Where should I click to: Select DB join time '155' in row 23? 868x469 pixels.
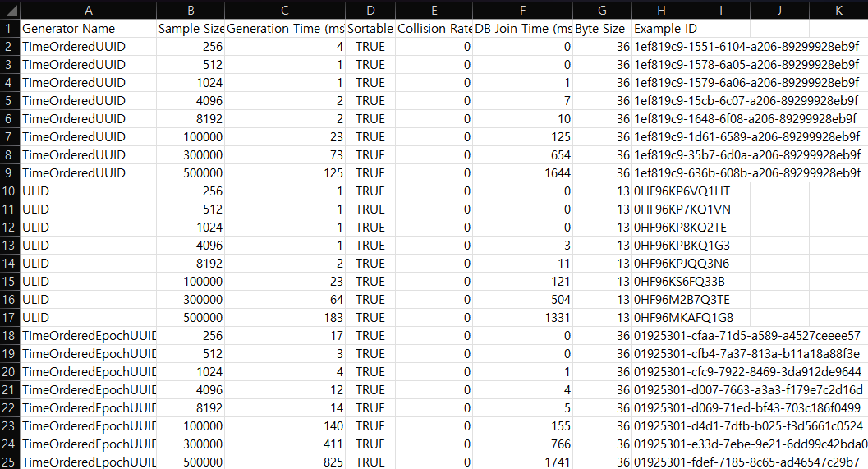[522, 425]
